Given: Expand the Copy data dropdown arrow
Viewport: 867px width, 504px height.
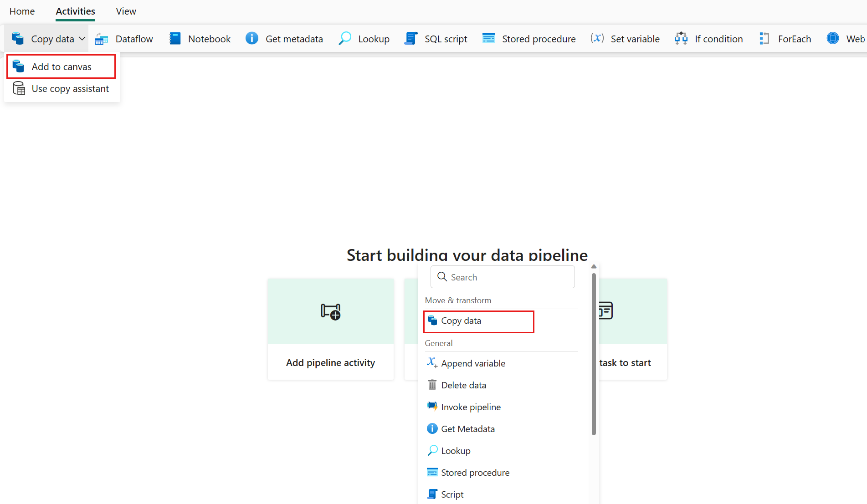Looking at the screenshot, I should click(x=82, y=39).
